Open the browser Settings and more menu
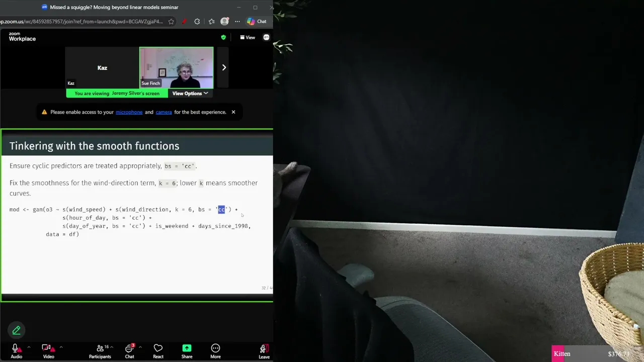The image size is (644, 362). [x=237, y=22]
